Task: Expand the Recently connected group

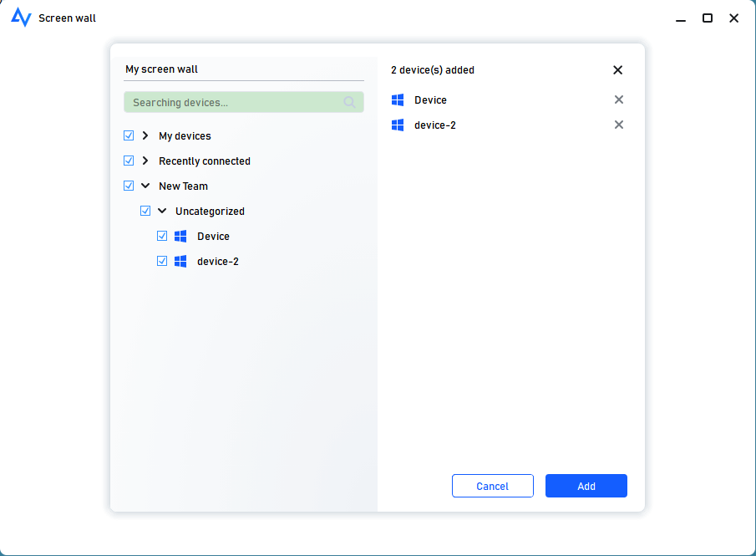Action: click(144, 161)
